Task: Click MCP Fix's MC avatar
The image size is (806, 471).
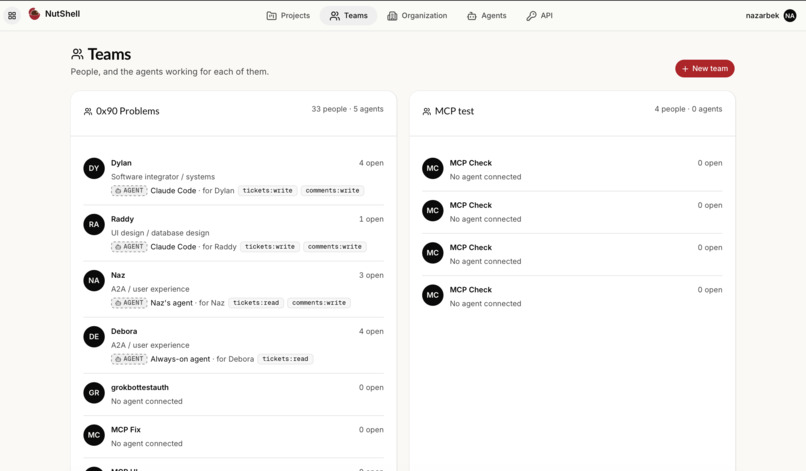Action: click(x=94, y=434)
